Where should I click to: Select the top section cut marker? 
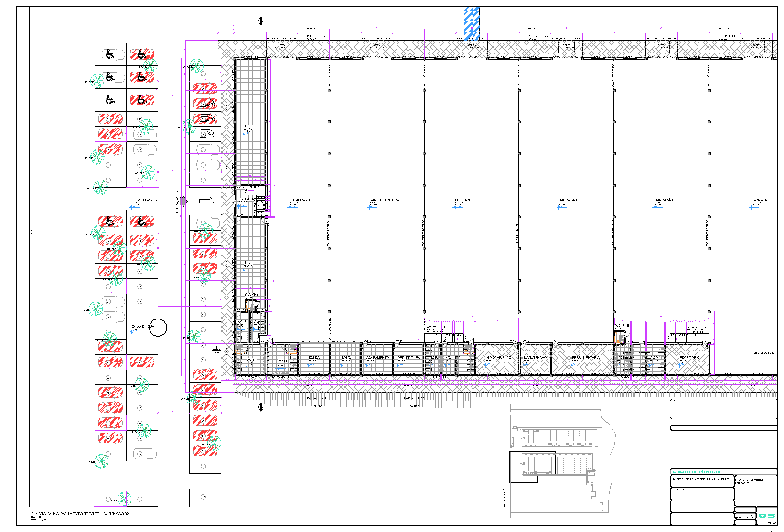pos(260,21)
